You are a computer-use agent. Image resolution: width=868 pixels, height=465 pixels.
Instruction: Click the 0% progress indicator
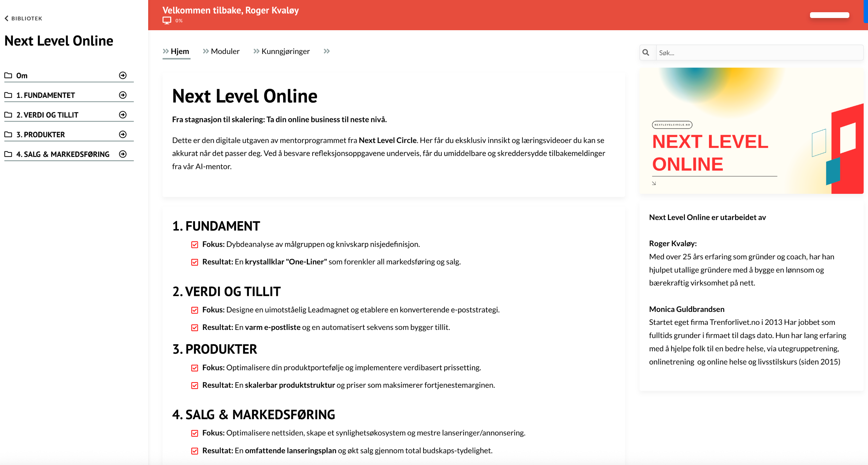[x=179, y=21]
